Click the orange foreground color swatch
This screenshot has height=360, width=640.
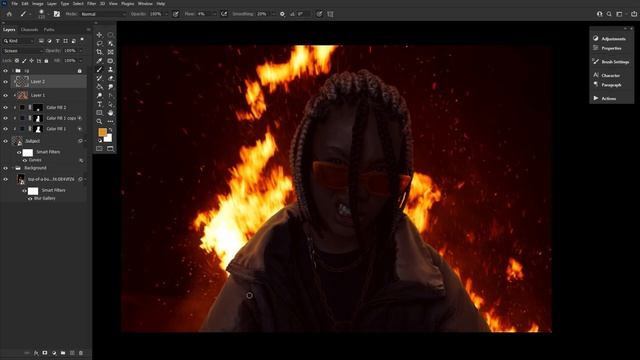click(102, 132)
